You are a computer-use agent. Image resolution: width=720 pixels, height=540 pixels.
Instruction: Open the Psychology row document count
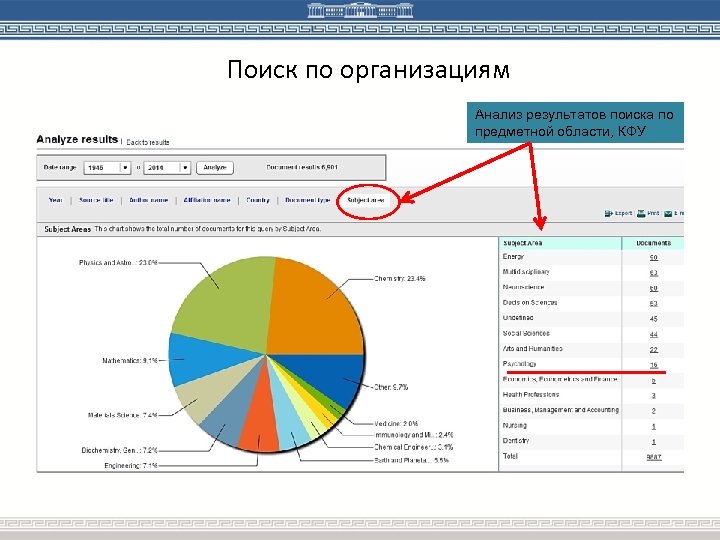point(653,365)
